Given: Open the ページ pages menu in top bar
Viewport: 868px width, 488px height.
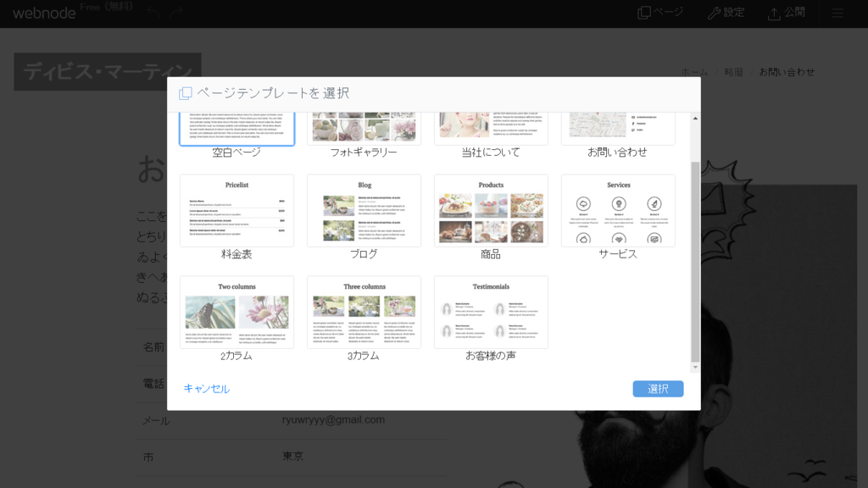Looking at the screenshot, I should [x=660, y=12].
